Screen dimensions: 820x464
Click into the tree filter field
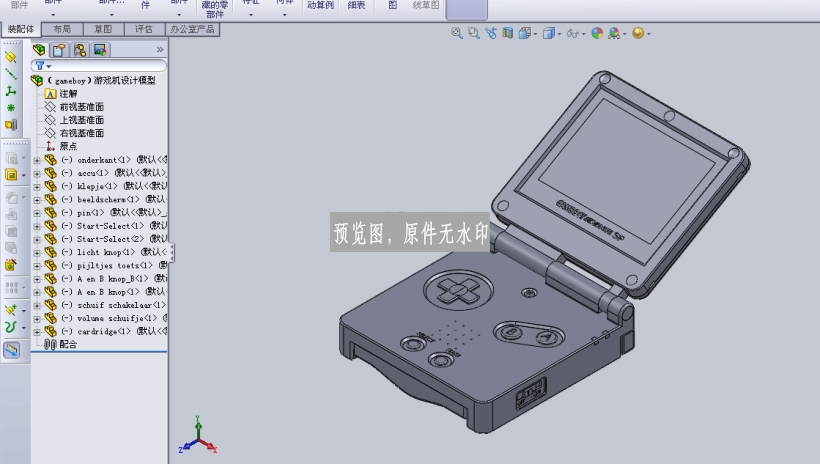click(x=99, y=66)
